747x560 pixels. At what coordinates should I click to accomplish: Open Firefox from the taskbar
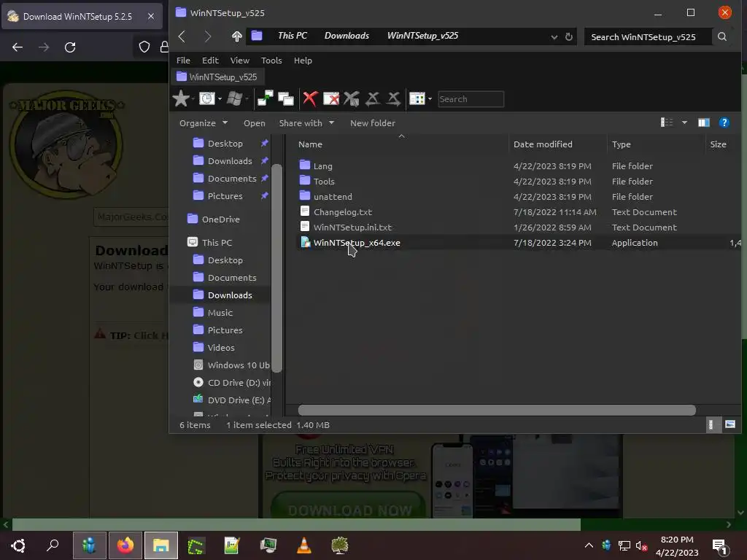pyautogui.click(x=125, y=545)
